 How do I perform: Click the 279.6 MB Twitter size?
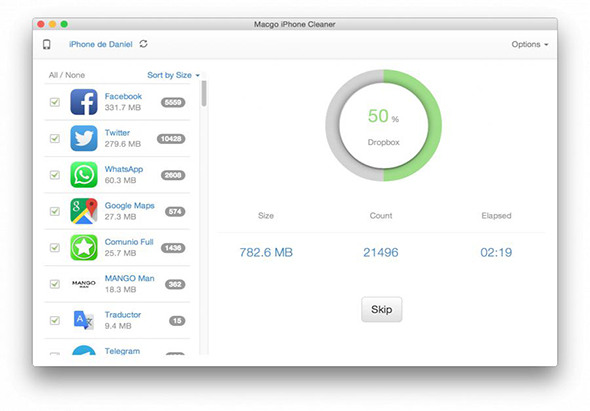click(123, 144)
